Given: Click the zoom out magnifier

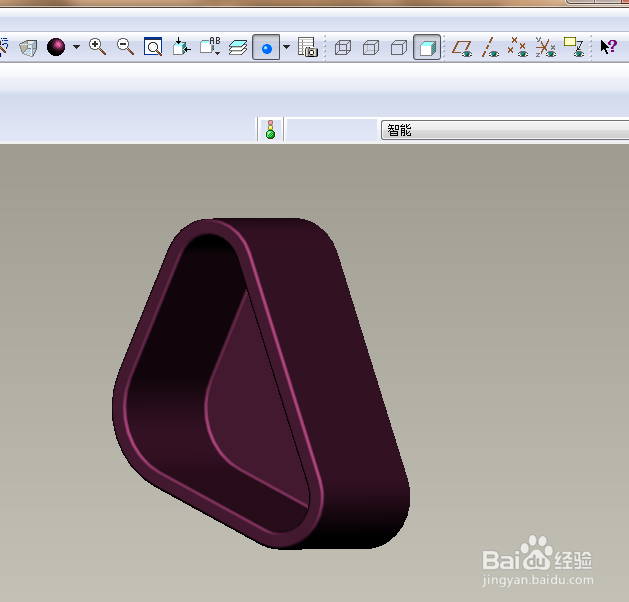Looking at the screenshot, I should click(x=125, y=47).
